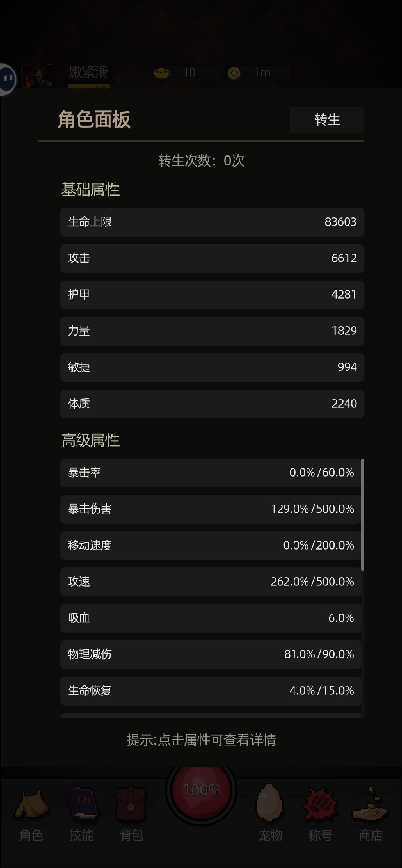
Task: Click the advanced attributes scrollbar
Action: pos(362,514)
